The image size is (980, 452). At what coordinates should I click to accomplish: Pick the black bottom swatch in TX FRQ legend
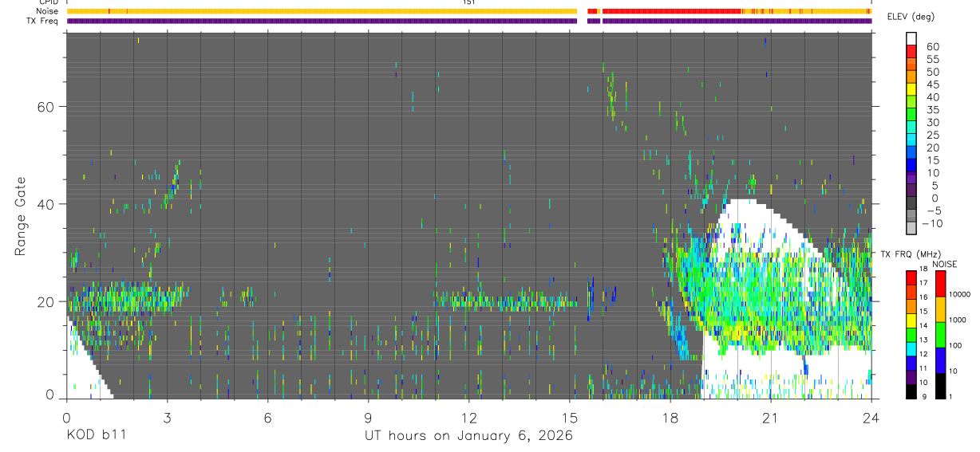911,391
